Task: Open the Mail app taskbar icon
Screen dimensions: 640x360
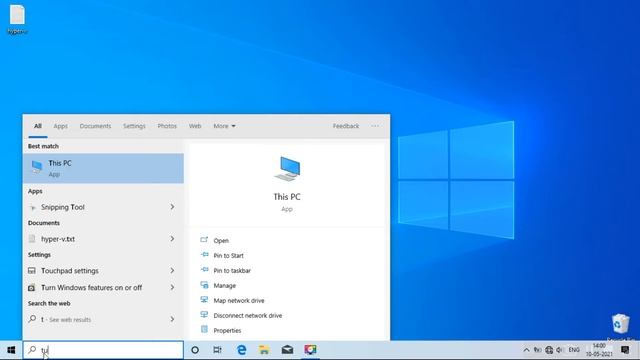Action: click(287, 350)
